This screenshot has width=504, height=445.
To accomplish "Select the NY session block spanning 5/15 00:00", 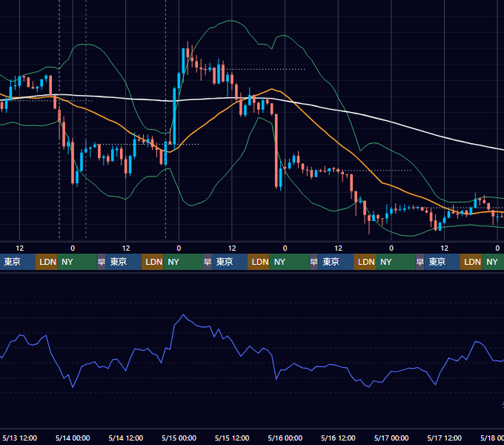I will pos(183,262).
